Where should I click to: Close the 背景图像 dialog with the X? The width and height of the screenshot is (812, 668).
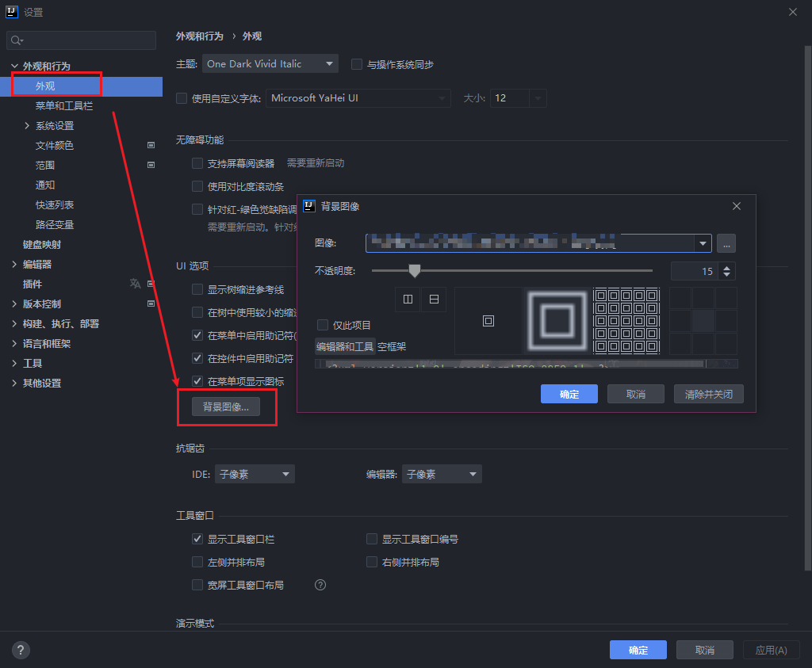click(x=737, y=206)
